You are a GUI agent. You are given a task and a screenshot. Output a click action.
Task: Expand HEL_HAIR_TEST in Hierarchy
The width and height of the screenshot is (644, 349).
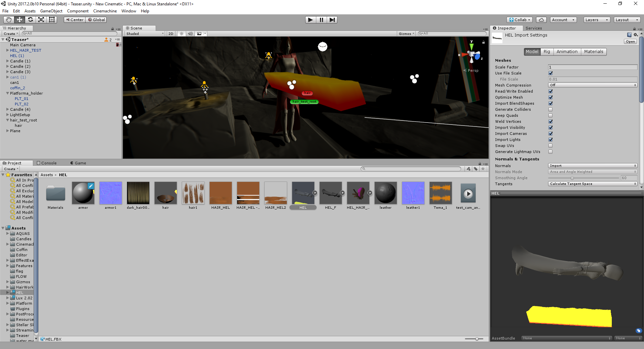[7, 50]
